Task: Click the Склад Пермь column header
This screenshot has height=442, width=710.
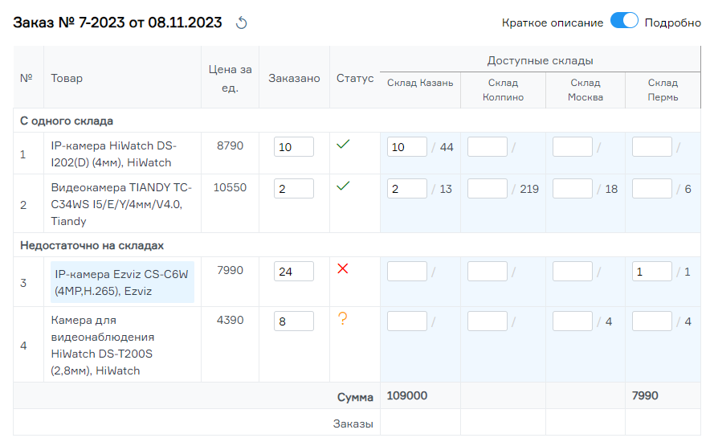Action: point(662,89)
